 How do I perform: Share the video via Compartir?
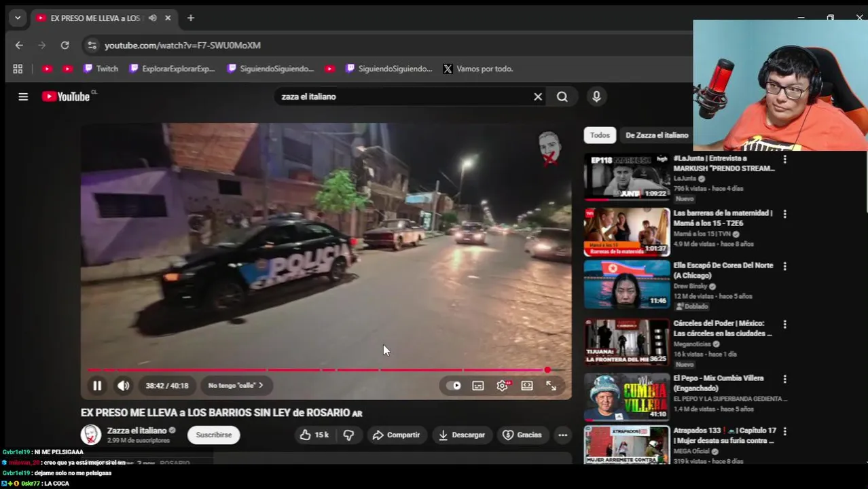click(397, 435)
